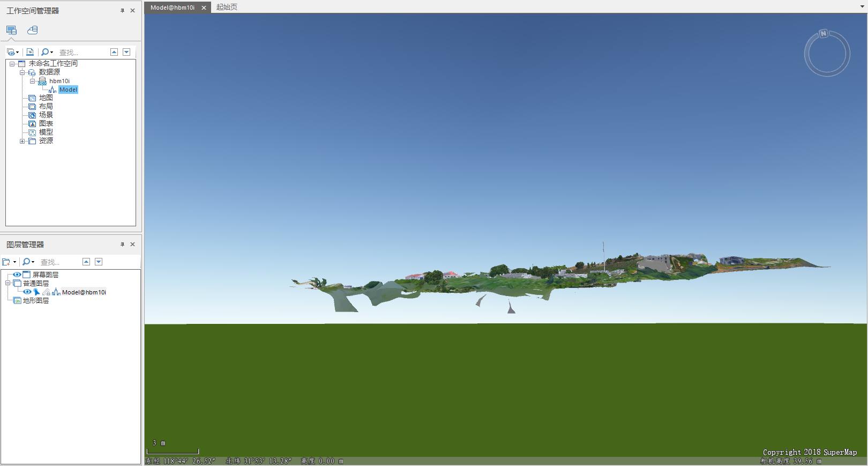Jump to previous workspace search result
The height and width of the screenshot is (466, 868).
(114, 52)
